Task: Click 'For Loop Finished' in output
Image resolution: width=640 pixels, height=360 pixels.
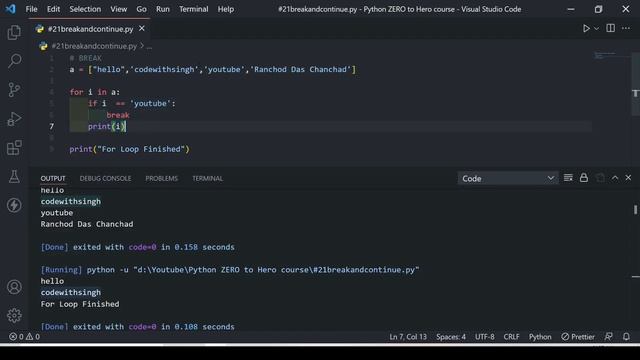Action: click(x=80, y=304)
